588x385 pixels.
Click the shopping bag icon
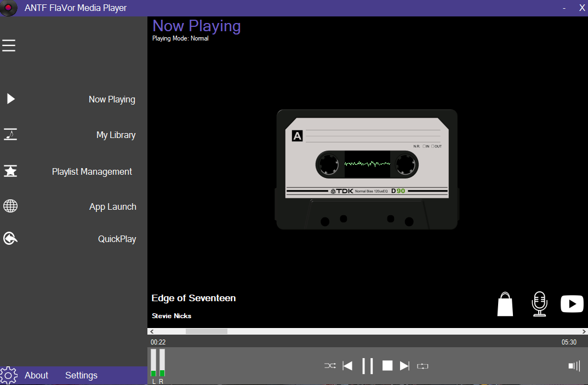coord(505,304)
